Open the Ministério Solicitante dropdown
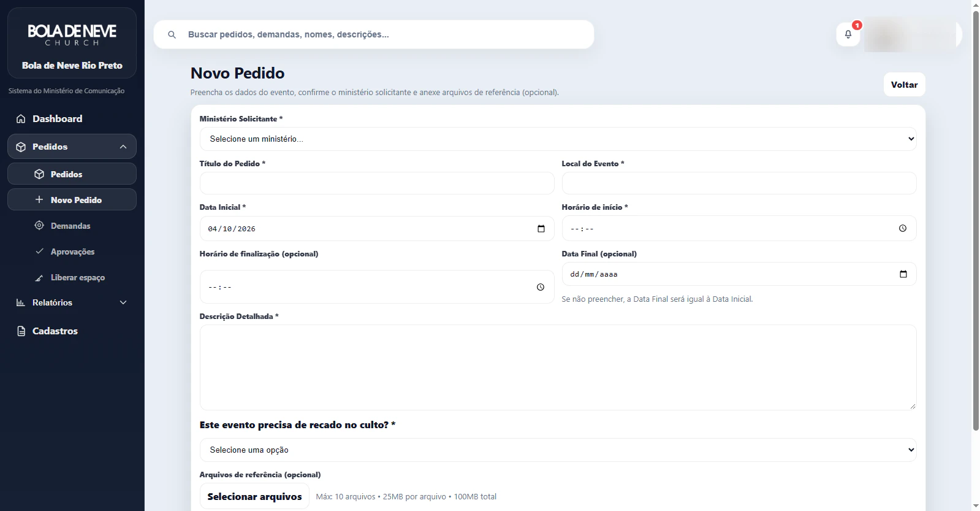Viewport: 980px width, 511px height. [x=558, y=139]
